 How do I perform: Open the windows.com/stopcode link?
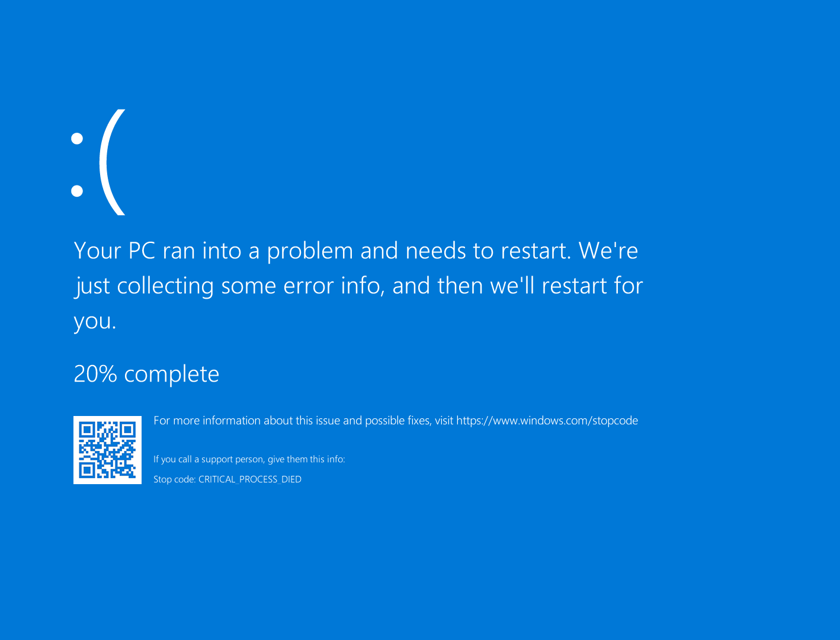(x=547, y=421)
